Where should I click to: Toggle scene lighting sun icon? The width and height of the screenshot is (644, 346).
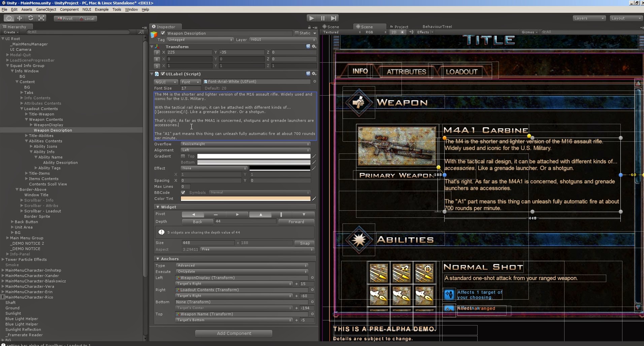pyautogui.click(x=402, y=32)
